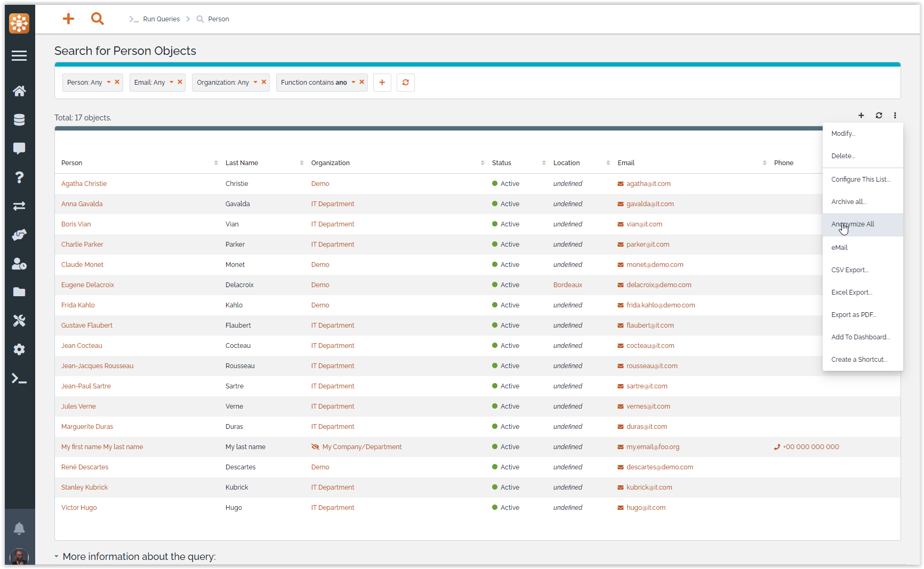The width and height of the screenshot is (924, 569).
Task: Open the Bordeaux location link
Action: (567, 285)
